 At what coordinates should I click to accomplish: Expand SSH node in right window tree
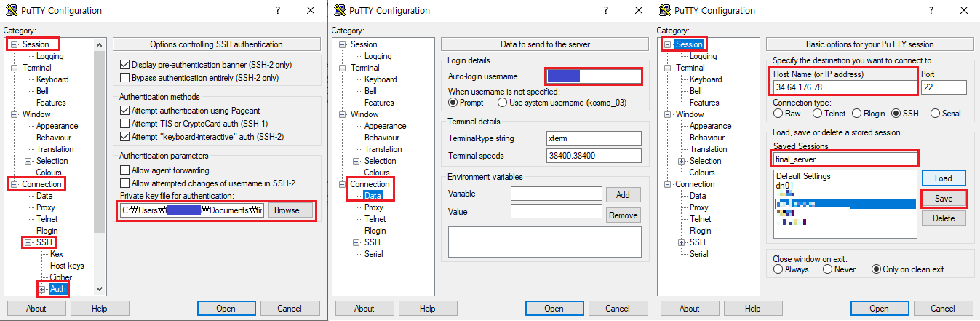[682, 242]
